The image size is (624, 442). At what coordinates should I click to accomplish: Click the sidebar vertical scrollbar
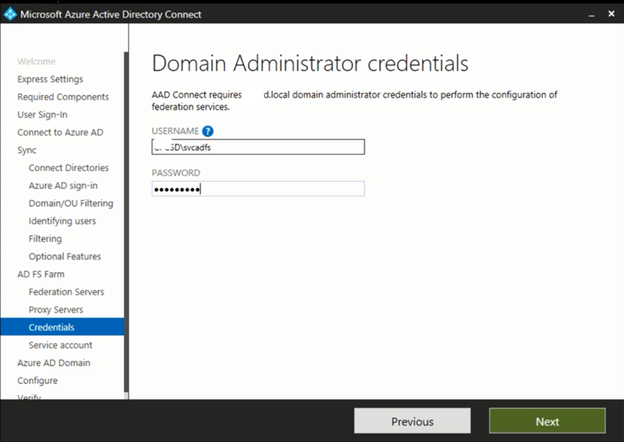[126, 223]
